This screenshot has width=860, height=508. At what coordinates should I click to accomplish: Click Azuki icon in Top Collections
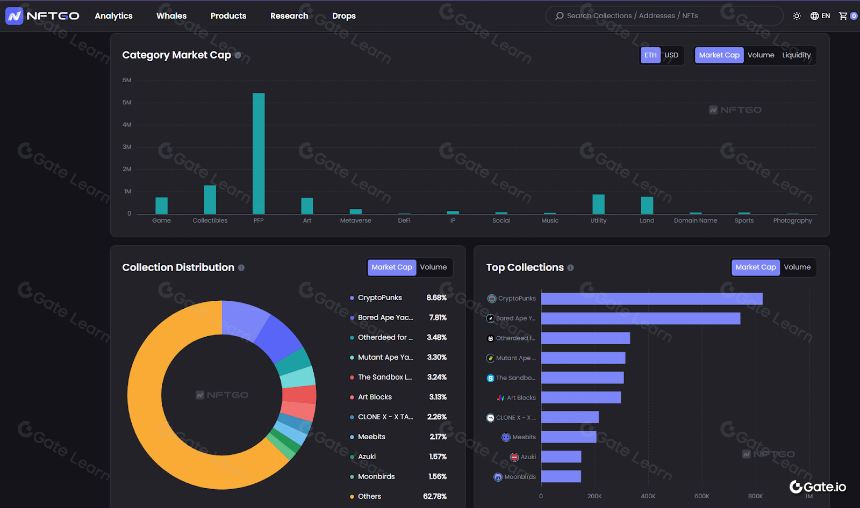514,457
